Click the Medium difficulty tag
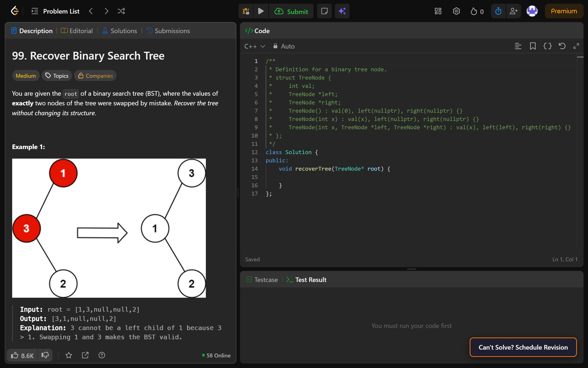588x368 pixels. point(26,76)
